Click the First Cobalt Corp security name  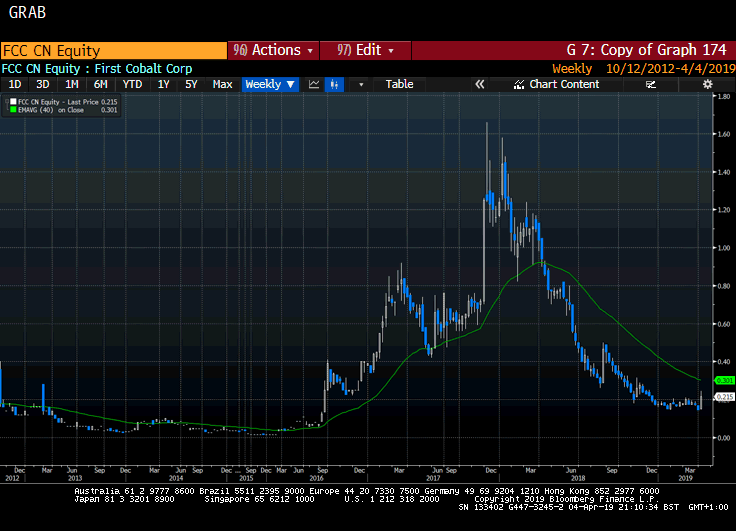143,69
